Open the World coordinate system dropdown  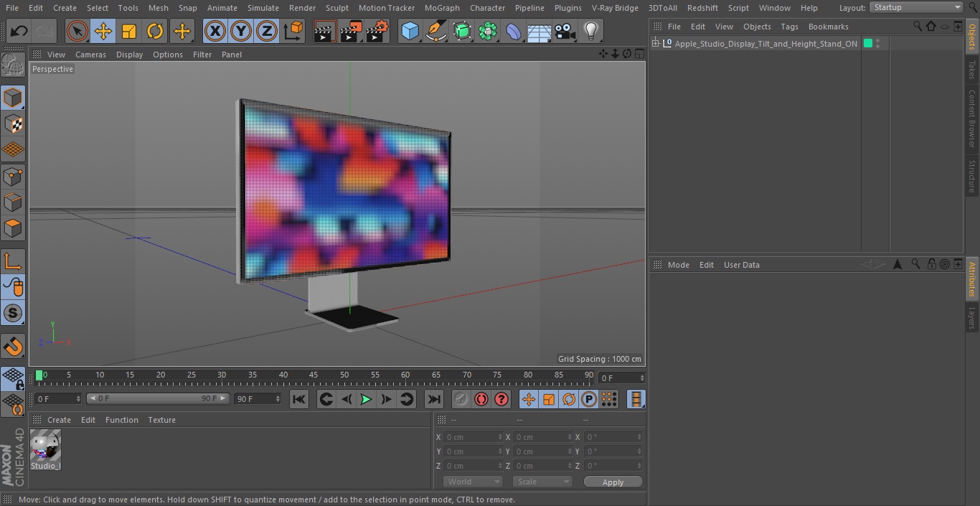[x=472, y=482]
